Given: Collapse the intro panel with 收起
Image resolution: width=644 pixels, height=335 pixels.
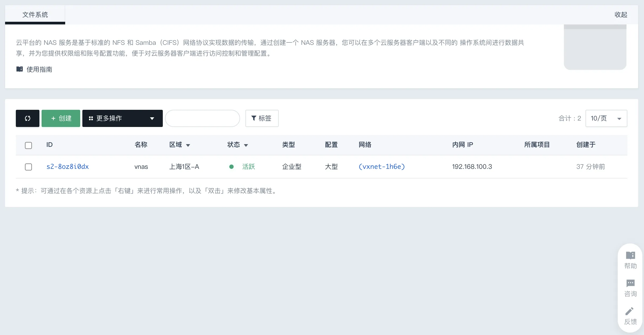Looking at the screenshot, I should pos(621,15).
